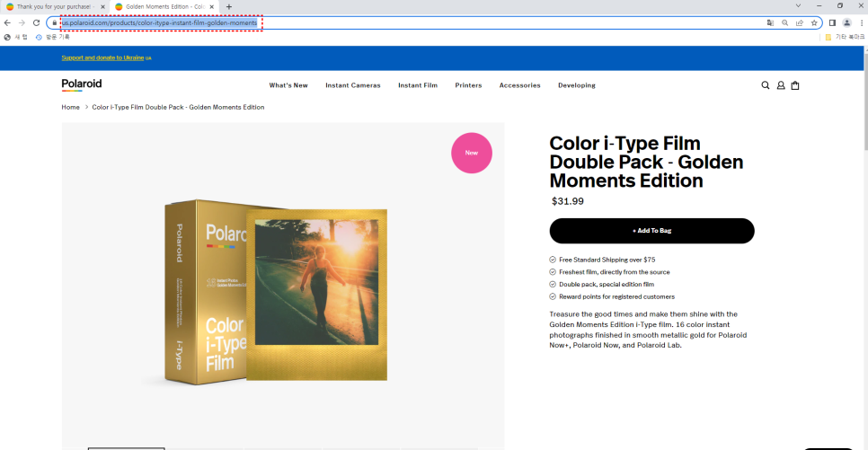The width and height of the screenshot is (868, 450).
Task: Click 'Free Standard Shipping over $75' text
Action: tap(607, 260)
